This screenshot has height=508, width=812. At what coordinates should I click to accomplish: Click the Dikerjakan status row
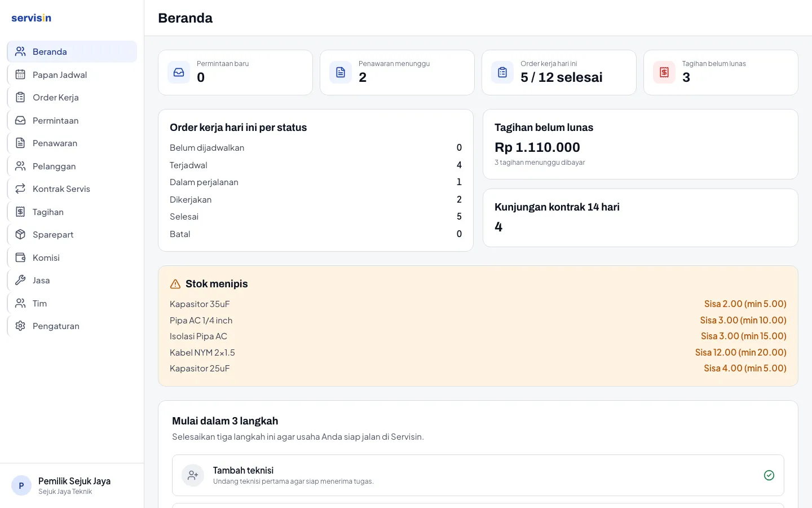[x=316, y=199]
